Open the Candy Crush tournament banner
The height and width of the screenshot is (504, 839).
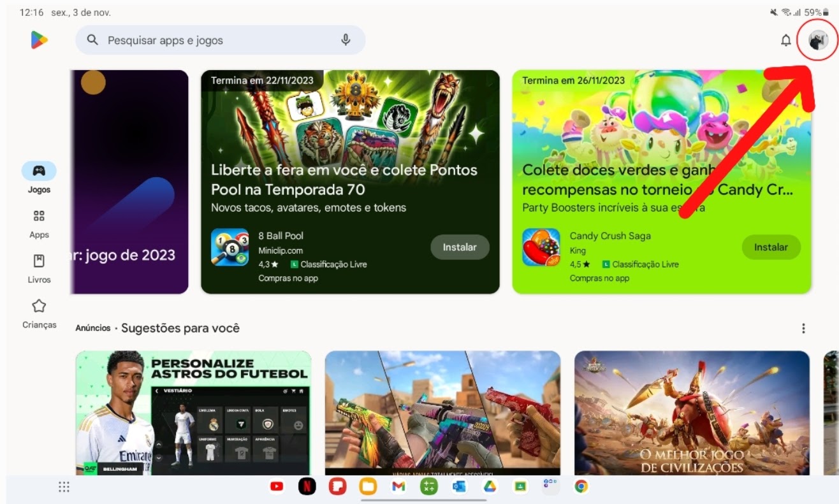pyautogui.click(x=662, y=182)
